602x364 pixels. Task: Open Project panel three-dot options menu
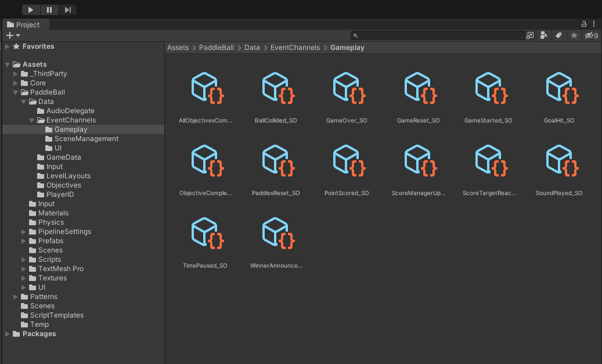point(593,24)
